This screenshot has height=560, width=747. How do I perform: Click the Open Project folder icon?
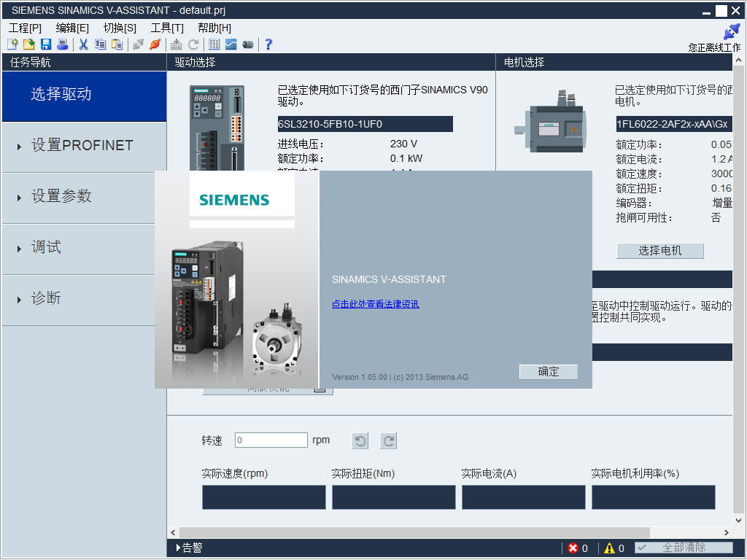(x=29, y=44)
